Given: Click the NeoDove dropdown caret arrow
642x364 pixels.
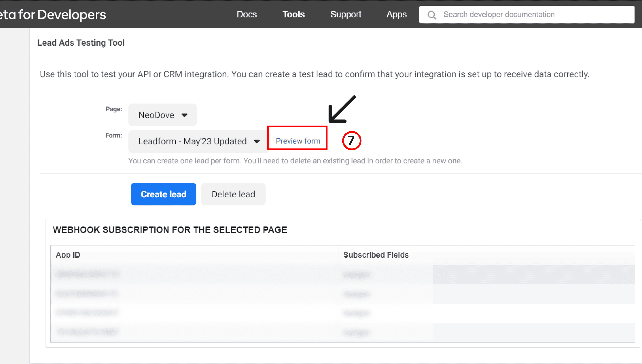Looking at the screenshot, I should click(184, 115).
